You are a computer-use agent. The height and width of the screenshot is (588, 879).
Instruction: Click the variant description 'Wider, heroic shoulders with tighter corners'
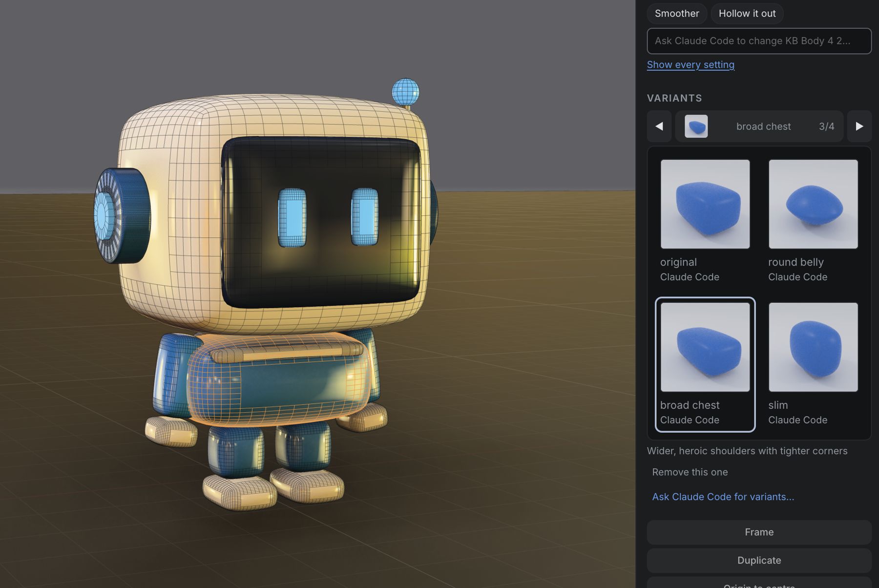click(747, 451)
